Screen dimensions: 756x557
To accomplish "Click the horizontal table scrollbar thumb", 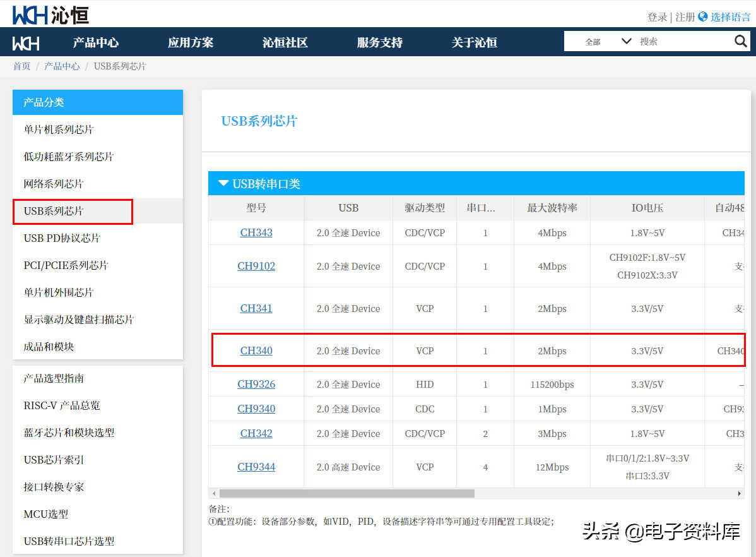I will click(x=346, y=493).
